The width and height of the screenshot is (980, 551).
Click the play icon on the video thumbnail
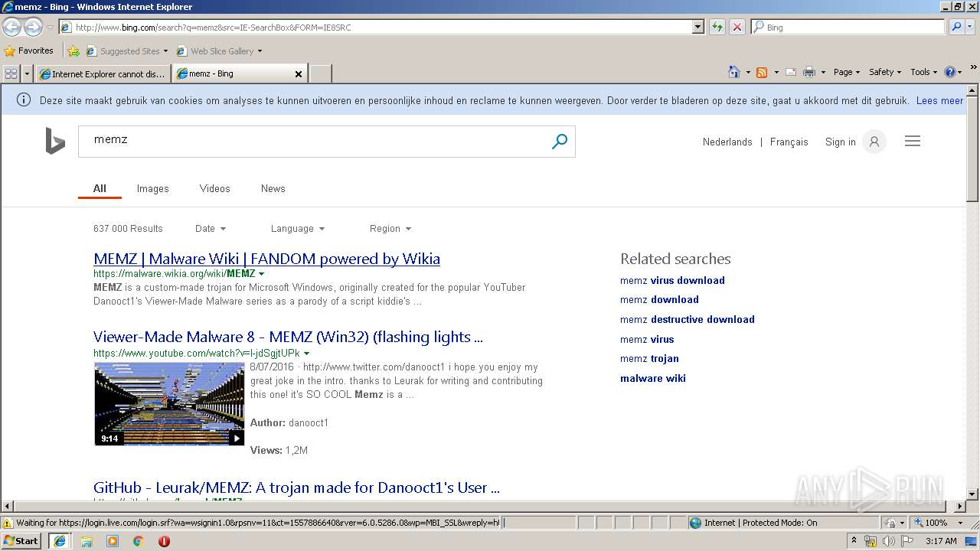[236, 439]
